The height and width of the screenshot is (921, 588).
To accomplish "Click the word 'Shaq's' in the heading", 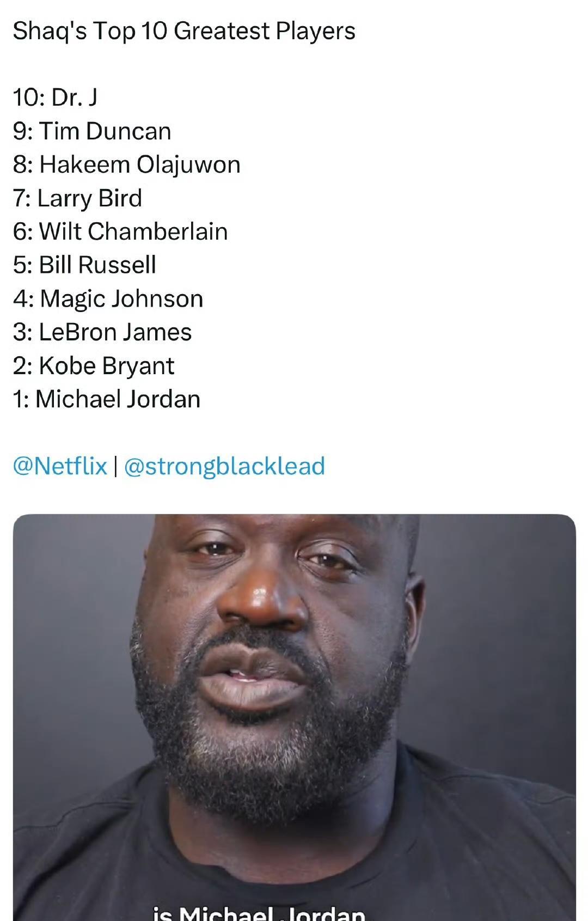I will click(50, 32).
